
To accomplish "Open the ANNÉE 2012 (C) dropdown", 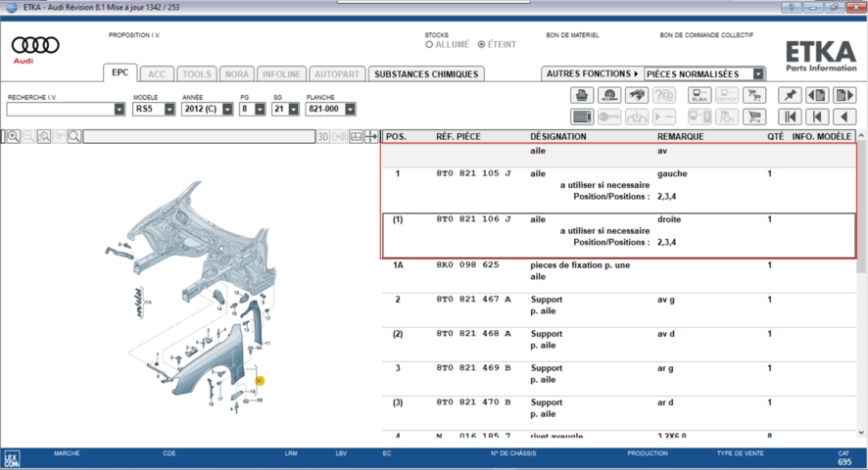I will (x=227, y=109).
